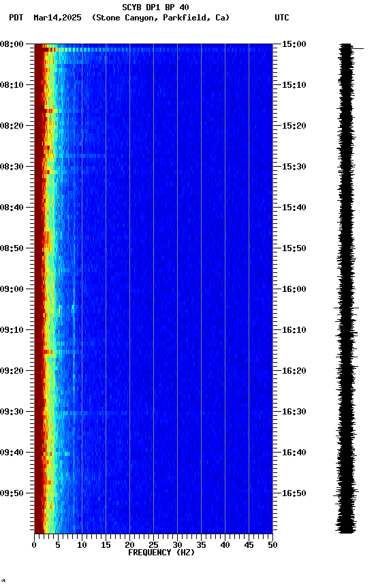Screen dimensions: 376x588
Task: Click the 50 Hz frequency axis label
Action: click(x=272, y=545)
